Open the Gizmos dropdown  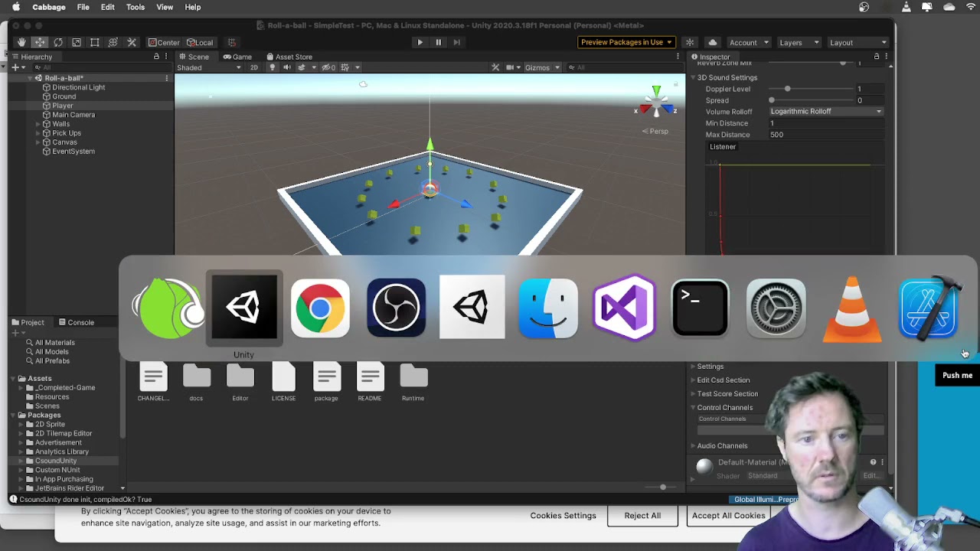pos(541,67)
